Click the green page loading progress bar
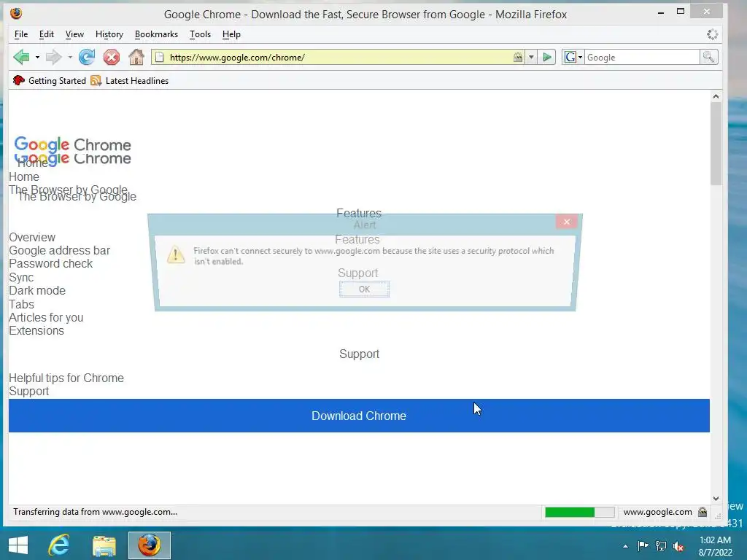 pyautogui.click(x=579, y=512)
